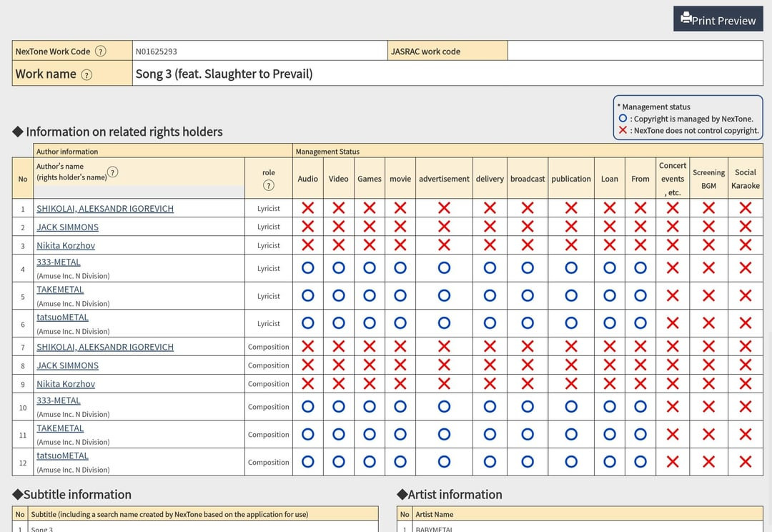Click the Work name value cell

447,74
